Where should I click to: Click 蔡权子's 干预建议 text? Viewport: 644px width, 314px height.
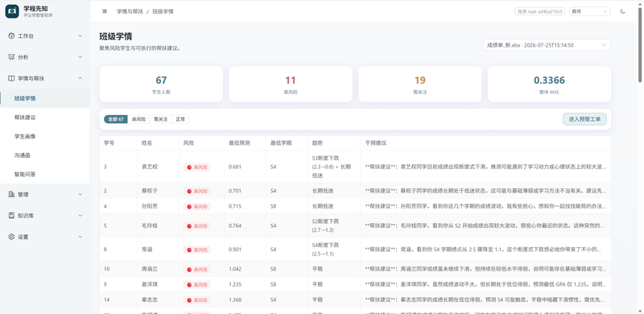pos(485,191)
